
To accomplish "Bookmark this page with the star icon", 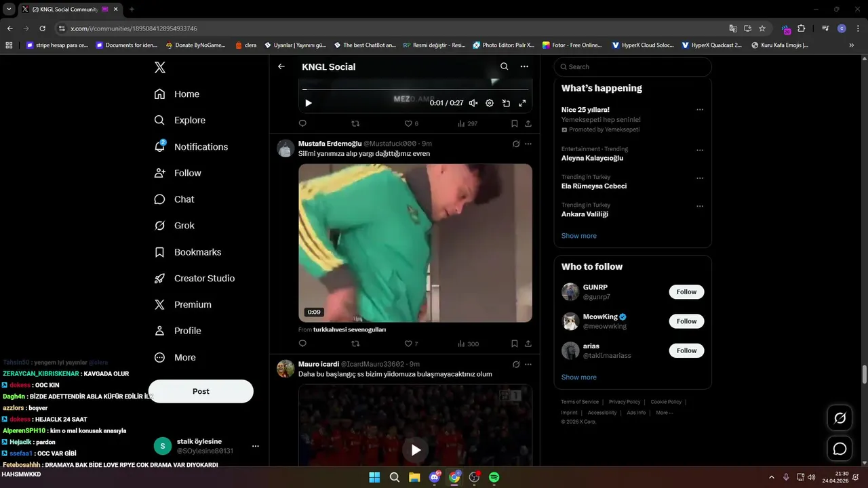I will pyautogui.click(x=762, y=28).
